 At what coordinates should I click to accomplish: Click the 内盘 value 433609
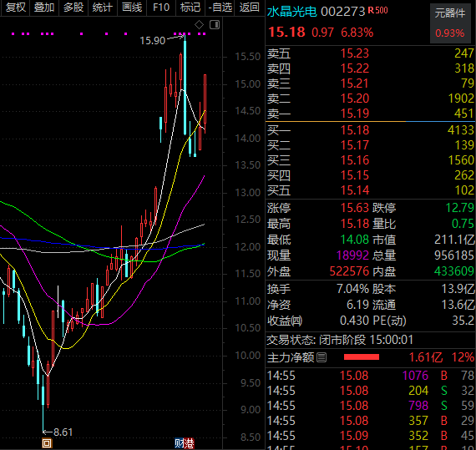click(453, 271)
